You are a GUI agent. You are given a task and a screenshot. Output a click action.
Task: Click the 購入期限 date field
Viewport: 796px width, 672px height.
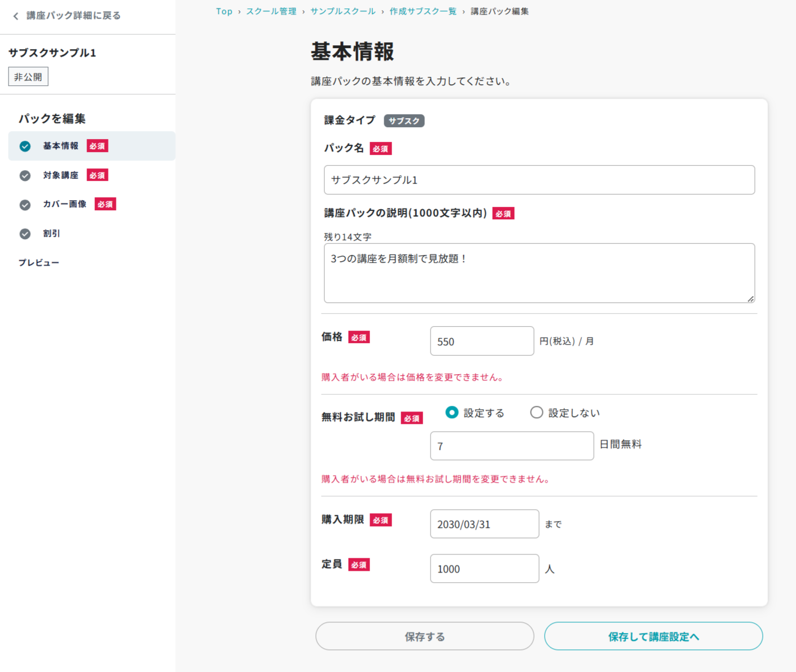point(484,524)
